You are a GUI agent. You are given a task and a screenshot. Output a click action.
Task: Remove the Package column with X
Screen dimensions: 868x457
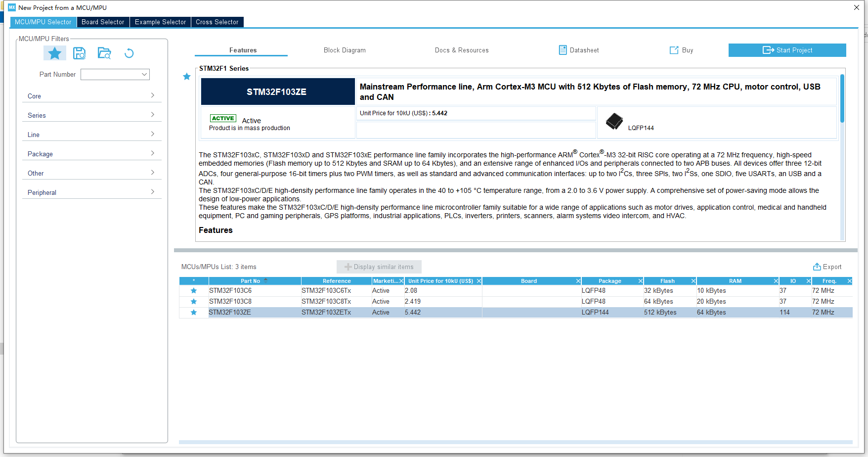tap(641, 281)
